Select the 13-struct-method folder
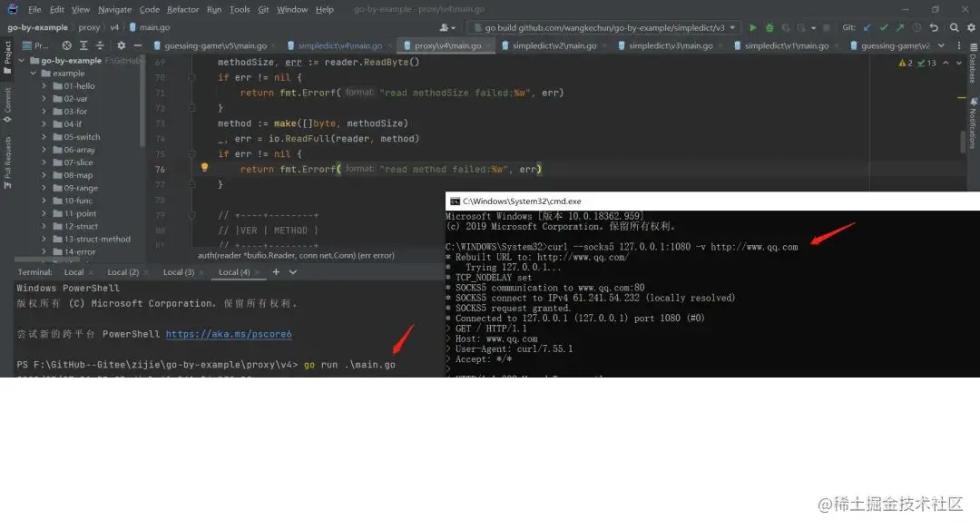This screenshot has width=980, height=530. click(97, 239)
